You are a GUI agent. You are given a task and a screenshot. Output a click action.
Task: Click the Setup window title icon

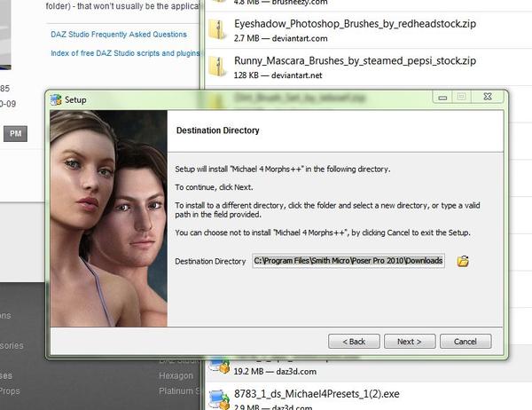coord(56,99)
